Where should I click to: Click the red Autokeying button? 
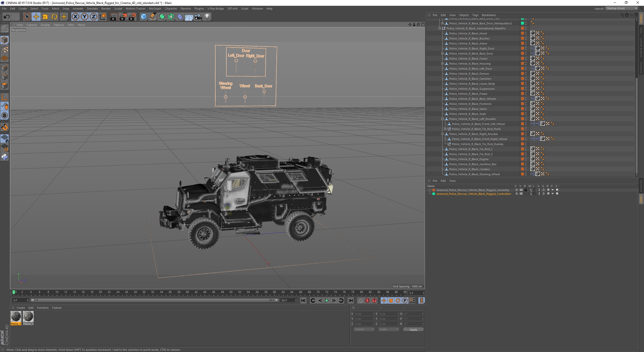[x=367, y=300]
